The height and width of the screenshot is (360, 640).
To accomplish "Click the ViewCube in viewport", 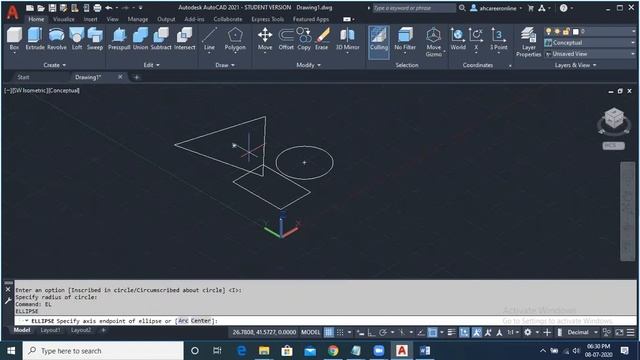I will (x=614, y=119).
